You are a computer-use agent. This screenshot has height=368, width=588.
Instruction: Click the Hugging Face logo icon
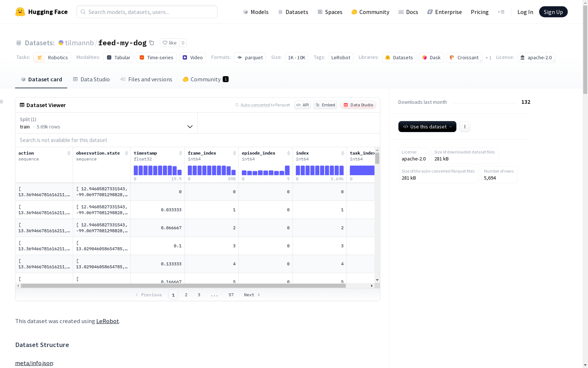[20, 12]
